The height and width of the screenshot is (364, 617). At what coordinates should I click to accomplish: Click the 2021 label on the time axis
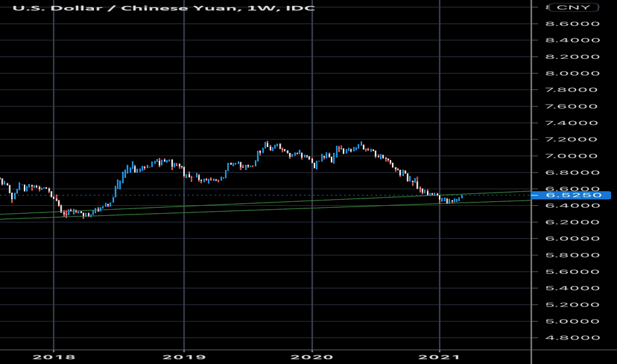439,357
